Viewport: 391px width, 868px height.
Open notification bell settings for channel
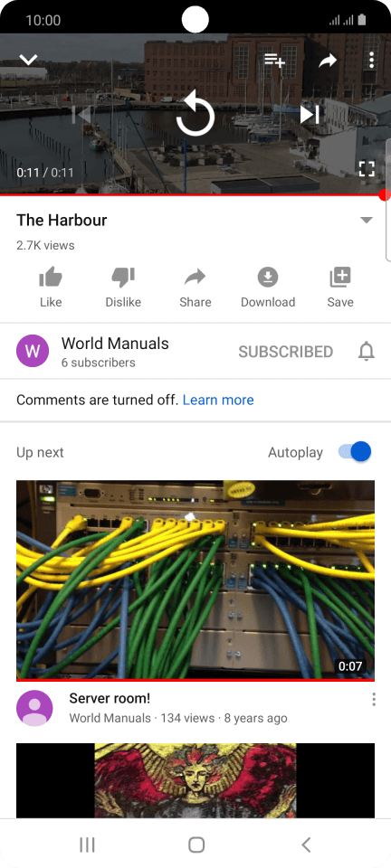[x=366, y=352]
